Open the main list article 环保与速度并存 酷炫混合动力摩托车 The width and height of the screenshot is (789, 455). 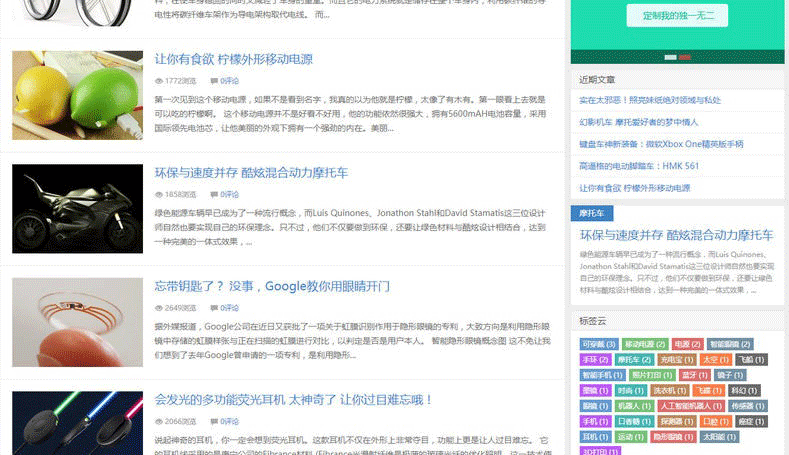tap(251, 173)
